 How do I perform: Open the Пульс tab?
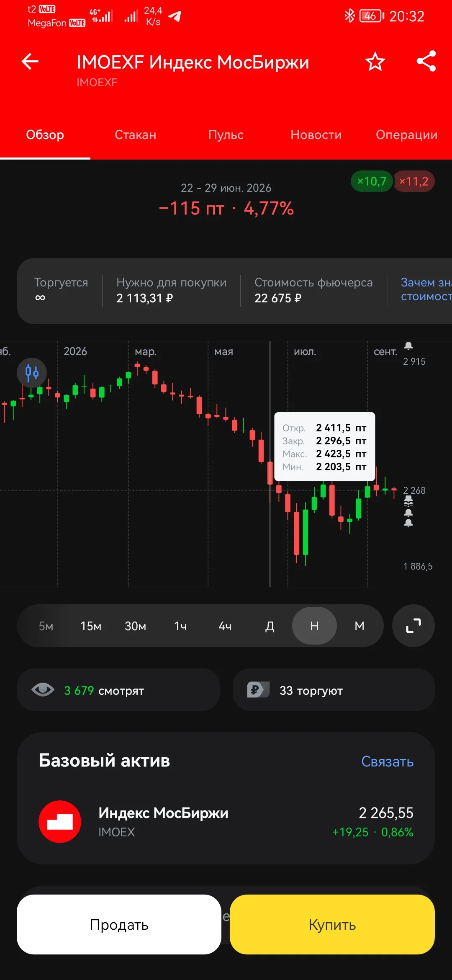tap(226, 135)
